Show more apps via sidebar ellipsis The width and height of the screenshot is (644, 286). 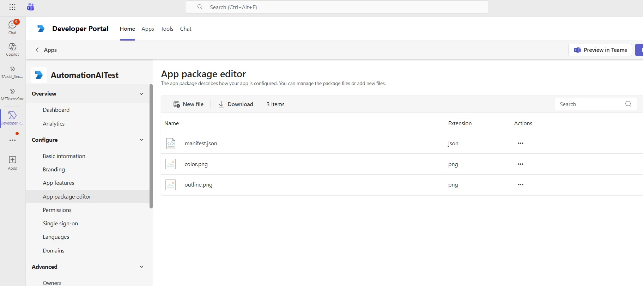point(12,140)
